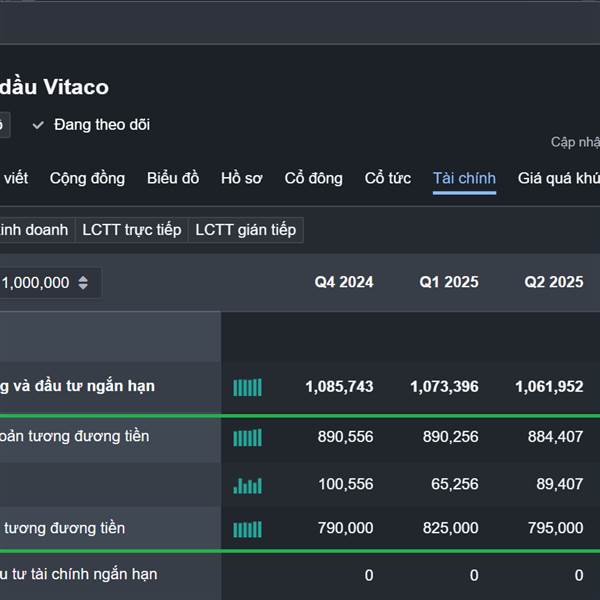Click the Q4 2024 column header
600x600 pixels.
(x=344, y=282)
